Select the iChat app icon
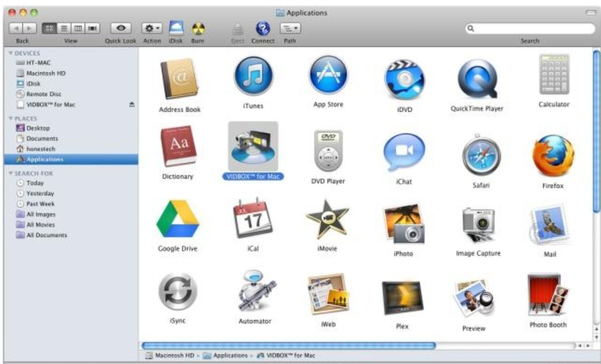This screenshot has height=364, width=601. (404, 152)
